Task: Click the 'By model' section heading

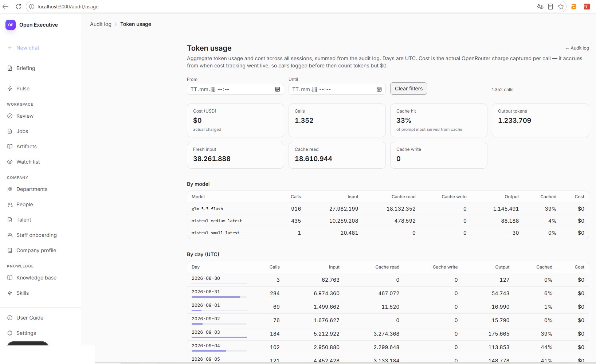Action: pyautogui.click(x=198, y=184)
